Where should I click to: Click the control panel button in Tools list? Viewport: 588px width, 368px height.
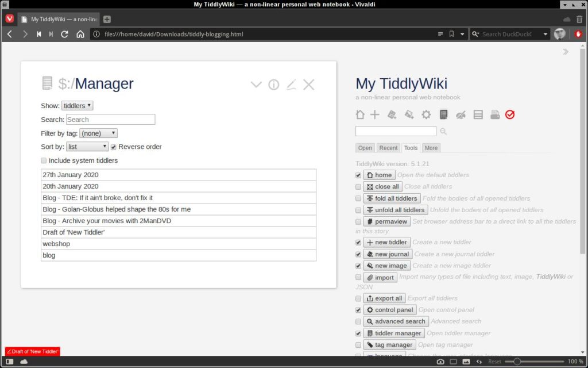point(390,310)
